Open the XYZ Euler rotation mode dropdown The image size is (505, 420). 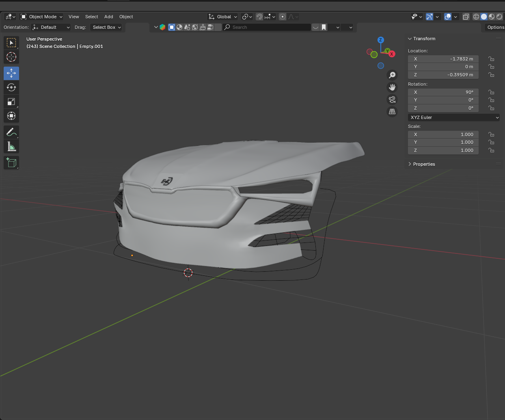[454, 117]
